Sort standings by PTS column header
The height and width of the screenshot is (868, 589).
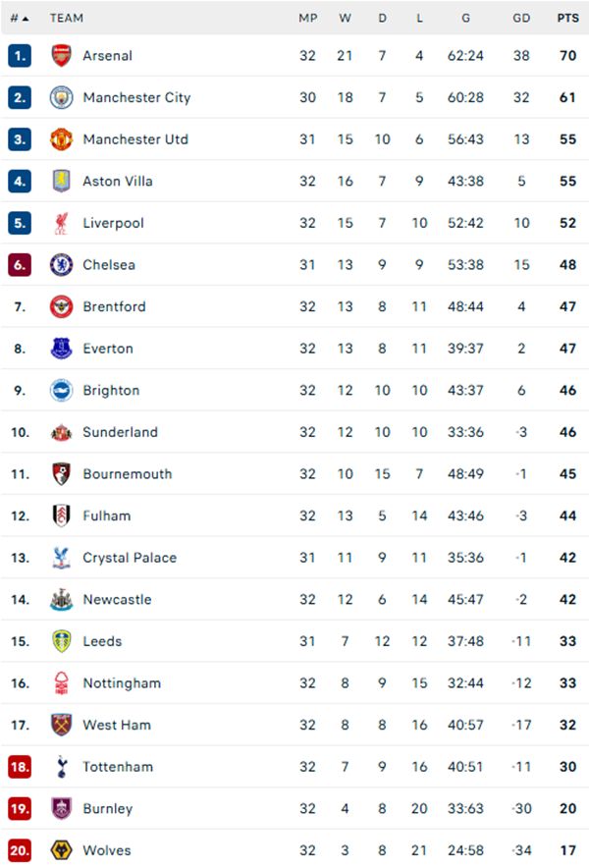tap(567, 18)
